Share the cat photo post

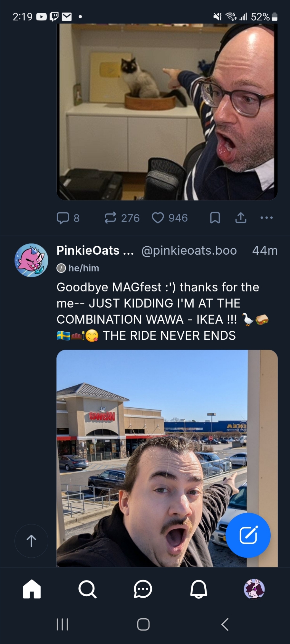click(x=241, y=218)
